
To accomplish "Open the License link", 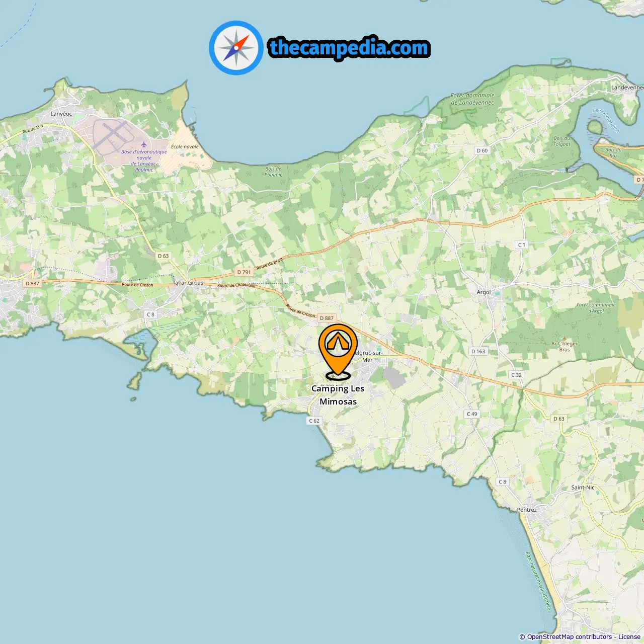I will (x=629, y=637).
